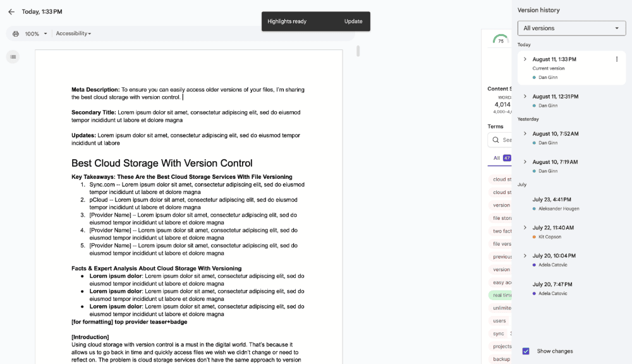Open the document outline icon

13,57
